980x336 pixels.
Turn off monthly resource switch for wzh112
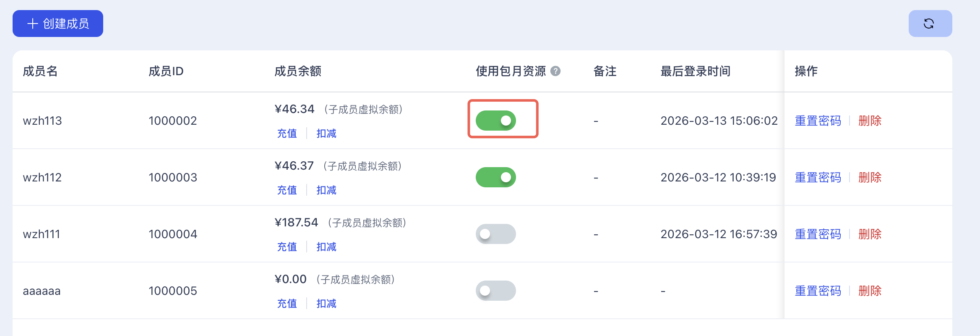point(495,177)
